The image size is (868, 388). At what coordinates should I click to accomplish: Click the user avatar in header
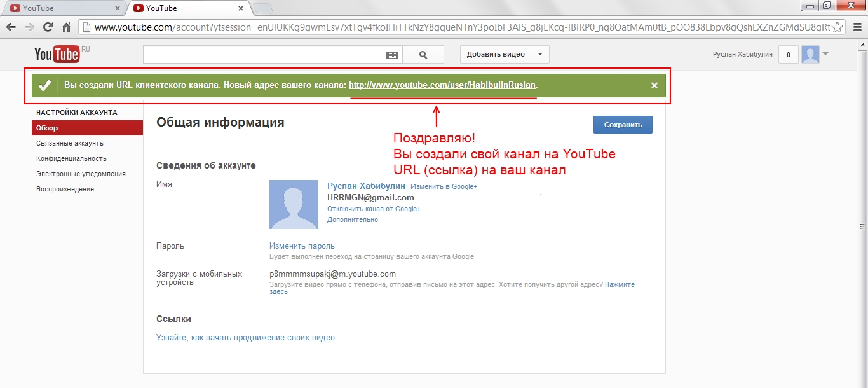pos(810,55)
